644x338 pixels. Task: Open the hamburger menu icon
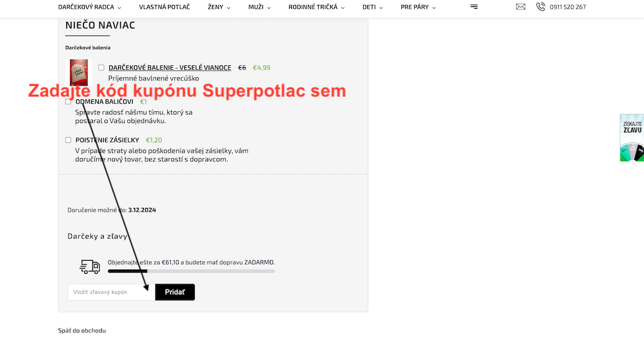(x=474, y=7)
